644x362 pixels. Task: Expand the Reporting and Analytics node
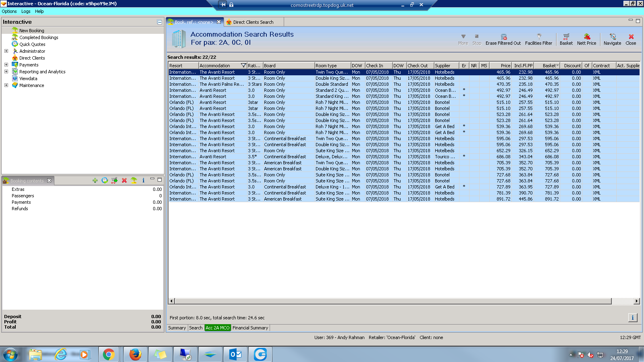tap(6, 72)
